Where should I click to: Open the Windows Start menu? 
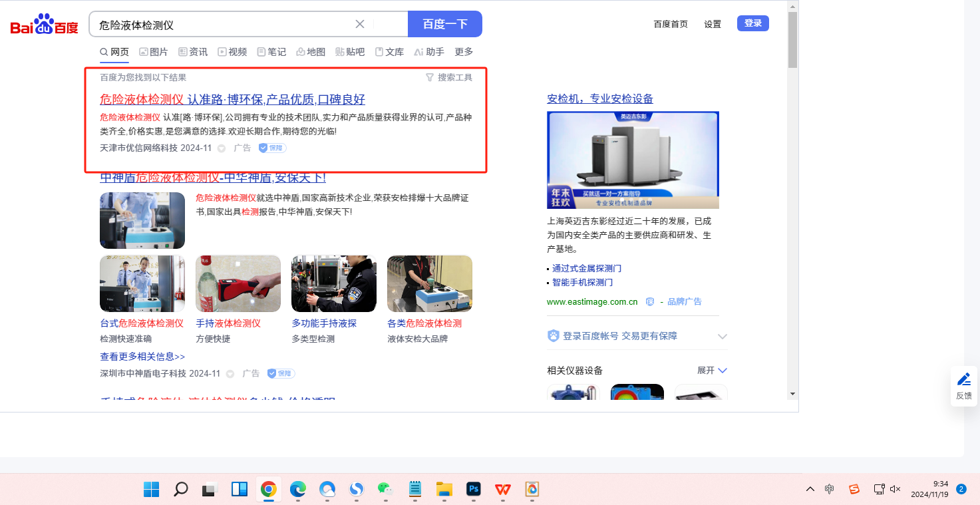(x=152, y=490)
